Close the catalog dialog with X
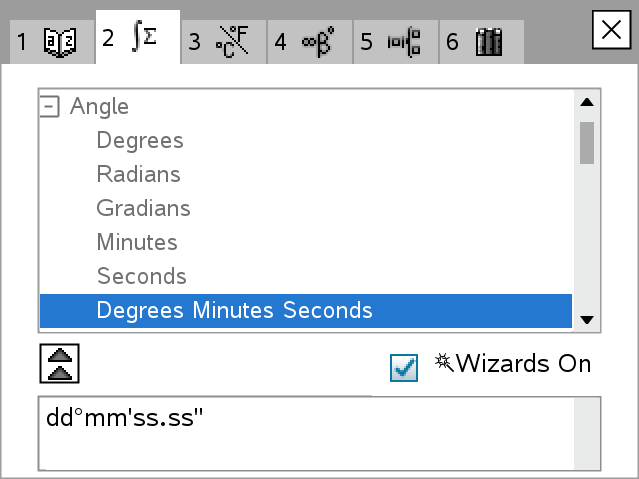 (610, 31)
